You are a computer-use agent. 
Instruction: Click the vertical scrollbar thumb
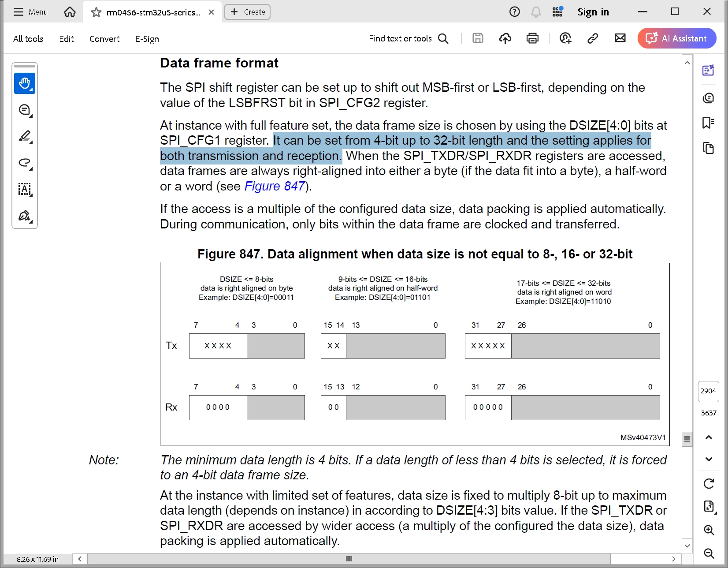click(x=687, y=439)
